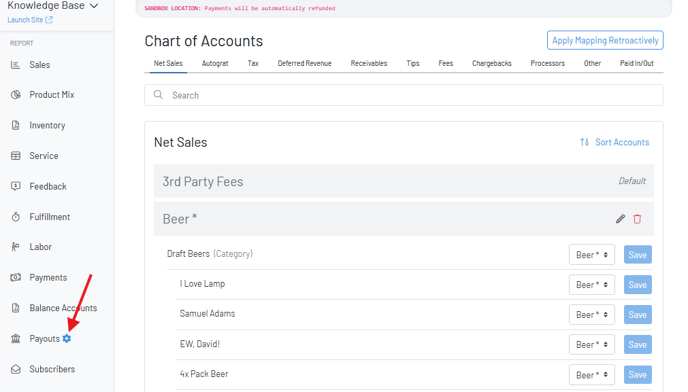The width and height of the screenshot is (688, 392).
Task: Open Sales report from the sidebar
Action: [x=39, y=65]
